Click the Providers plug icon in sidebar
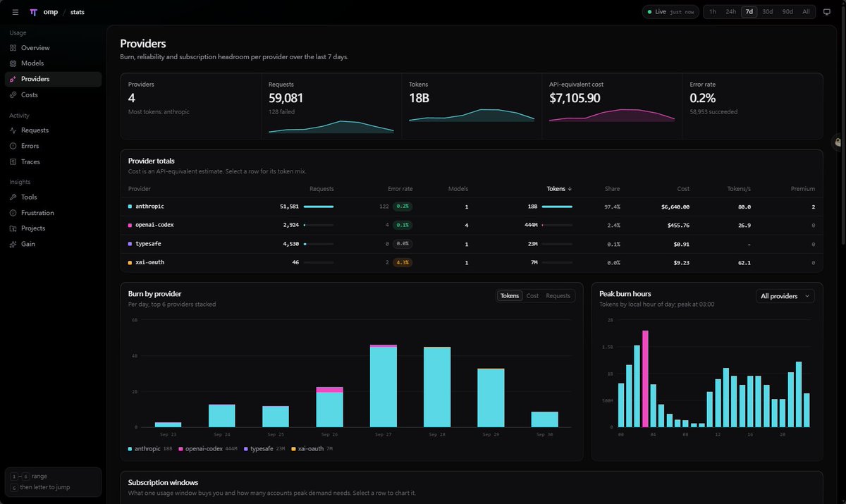 [13, 79]
